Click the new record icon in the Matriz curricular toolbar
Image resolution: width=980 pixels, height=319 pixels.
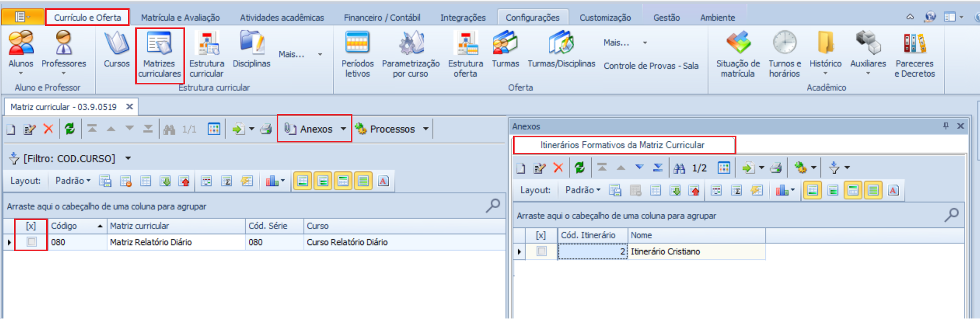11,129
